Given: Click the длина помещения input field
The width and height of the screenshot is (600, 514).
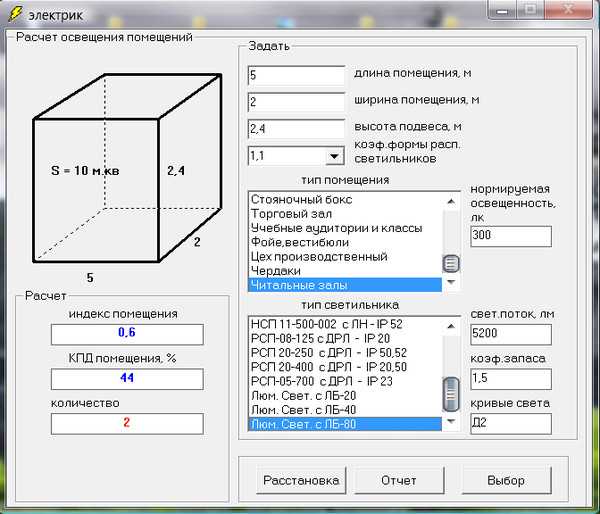Looking at the screenshot, I should [x=296, y=75].
